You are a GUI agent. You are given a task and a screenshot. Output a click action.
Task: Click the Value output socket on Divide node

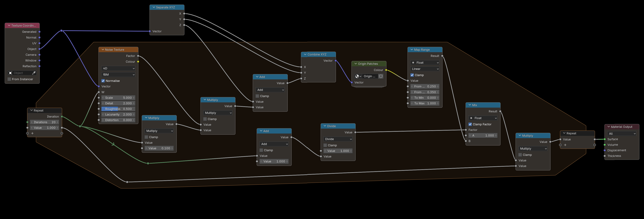(355, 132)
